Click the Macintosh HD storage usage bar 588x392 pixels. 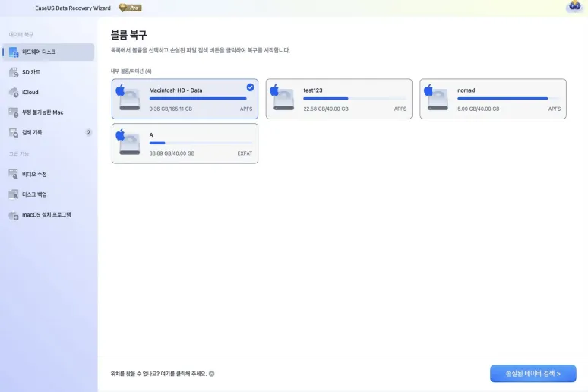(198, 98)
